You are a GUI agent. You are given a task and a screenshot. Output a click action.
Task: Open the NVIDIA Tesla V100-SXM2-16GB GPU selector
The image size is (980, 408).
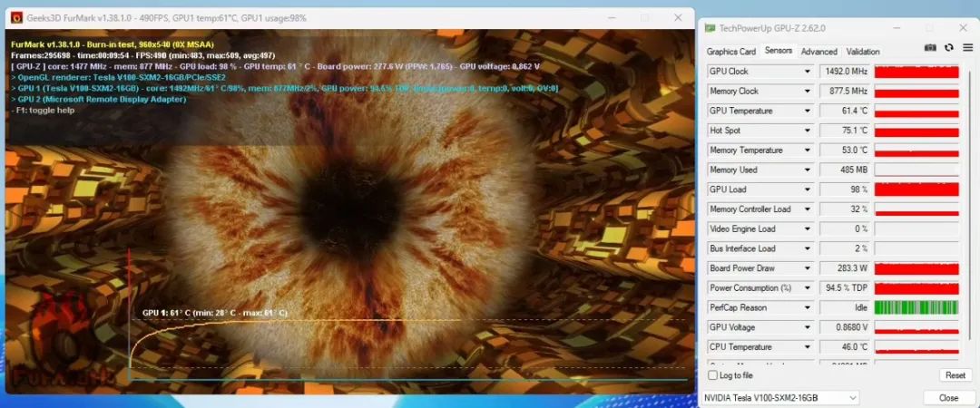pyautogui.click(x=780, y=397)
